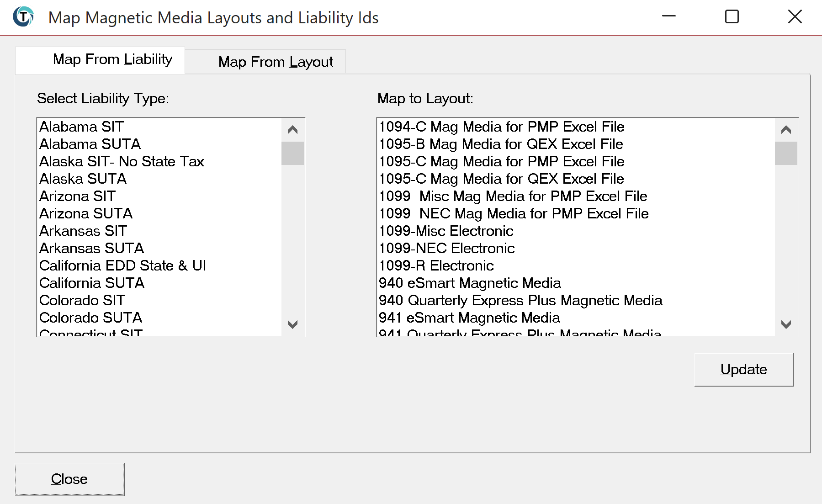
Task: Select 1099-NEC Electronic layout
Action: tap(446, 248)
